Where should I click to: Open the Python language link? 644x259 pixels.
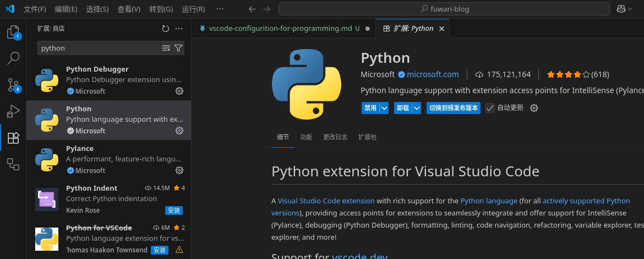pos(489,201)
